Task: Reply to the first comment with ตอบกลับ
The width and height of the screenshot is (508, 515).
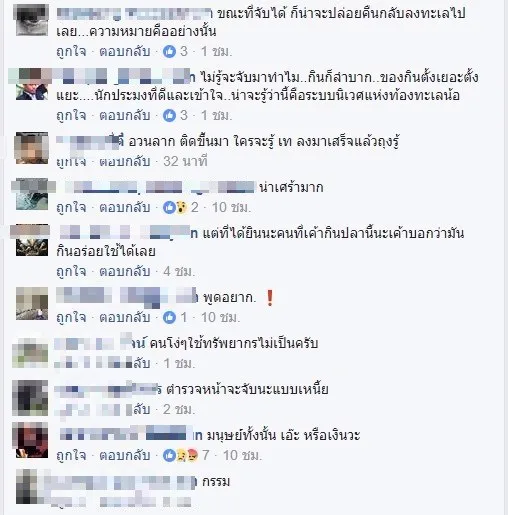Action: pyautogui.click(x=125, y=52)
